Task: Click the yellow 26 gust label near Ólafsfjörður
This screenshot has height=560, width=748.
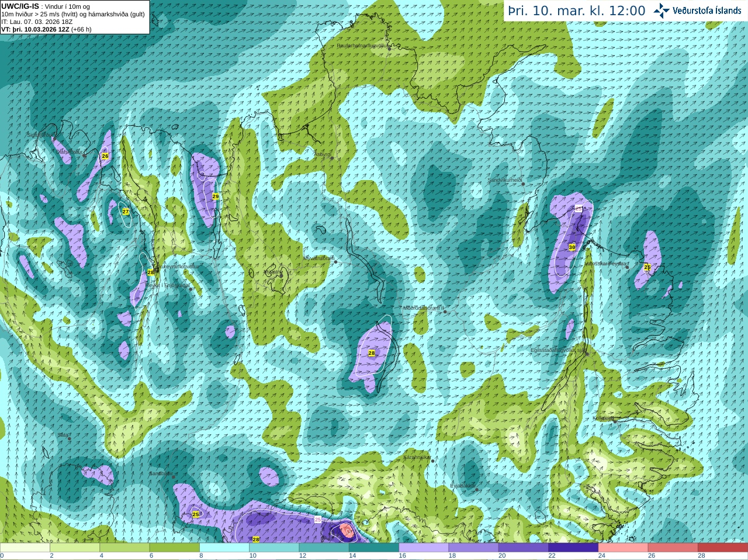Action: pyautogui.click(x=105, y=156)
